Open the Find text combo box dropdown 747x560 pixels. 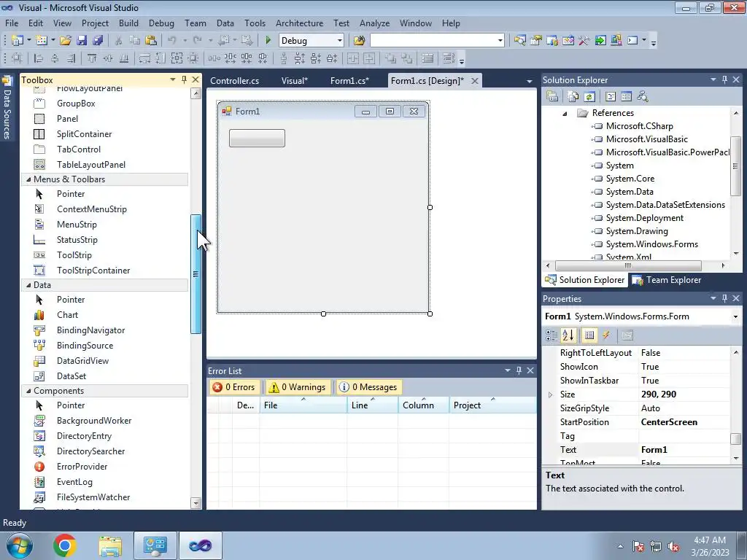click(500, 41)
